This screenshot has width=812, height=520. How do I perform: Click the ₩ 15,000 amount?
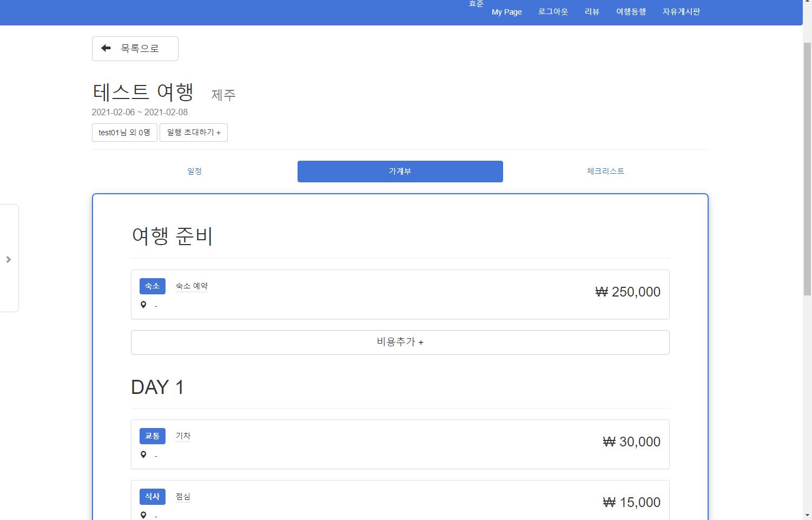pyautogui.click(x=631, y=502)
